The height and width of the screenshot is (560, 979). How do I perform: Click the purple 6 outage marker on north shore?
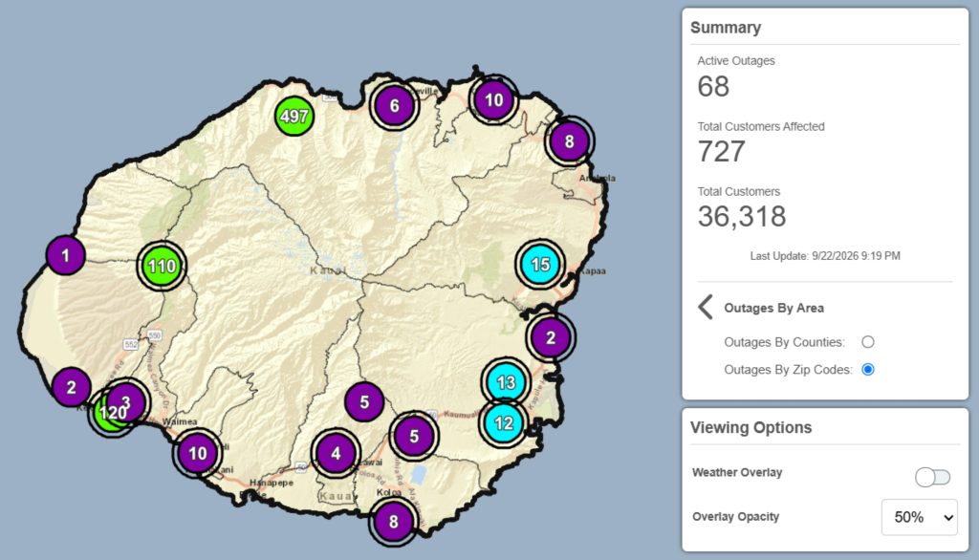[394, 105]
